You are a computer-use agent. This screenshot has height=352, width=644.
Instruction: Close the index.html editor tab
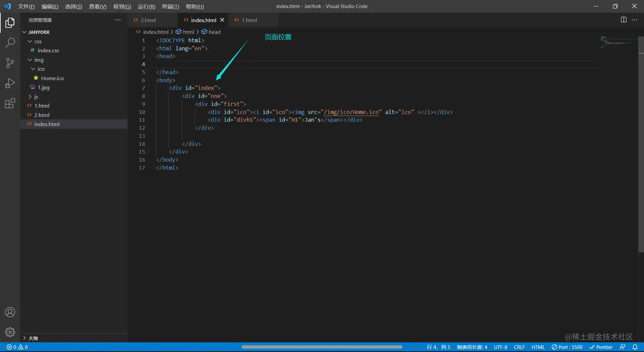coord(222,20)
